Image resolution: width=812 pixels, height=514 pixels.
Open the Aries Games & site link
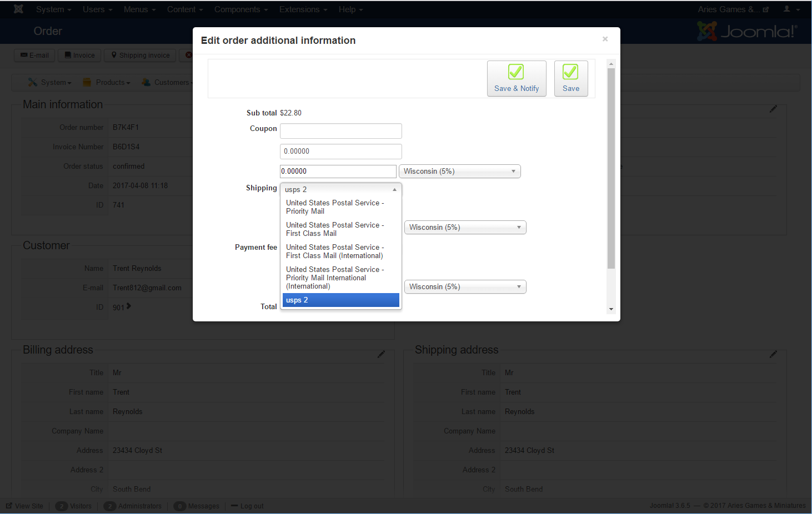pyautogui.click(x=733, y=9)
